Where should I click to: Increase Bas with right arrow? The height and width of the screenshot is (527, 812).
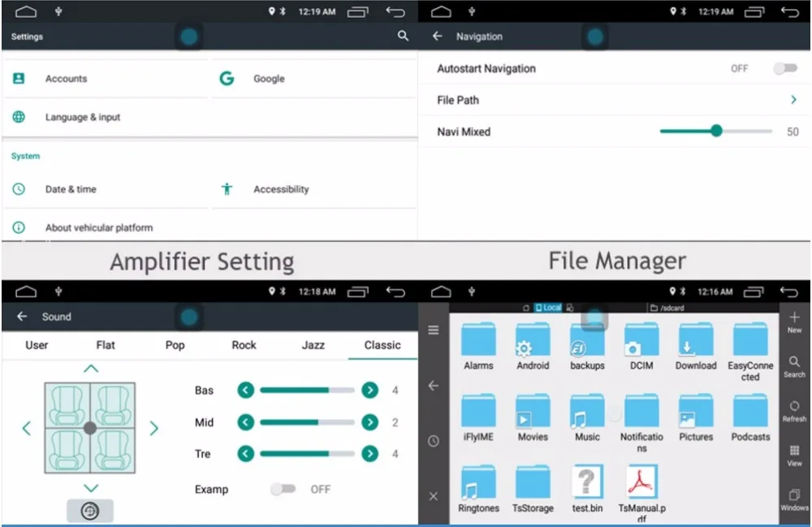(369, 390)
